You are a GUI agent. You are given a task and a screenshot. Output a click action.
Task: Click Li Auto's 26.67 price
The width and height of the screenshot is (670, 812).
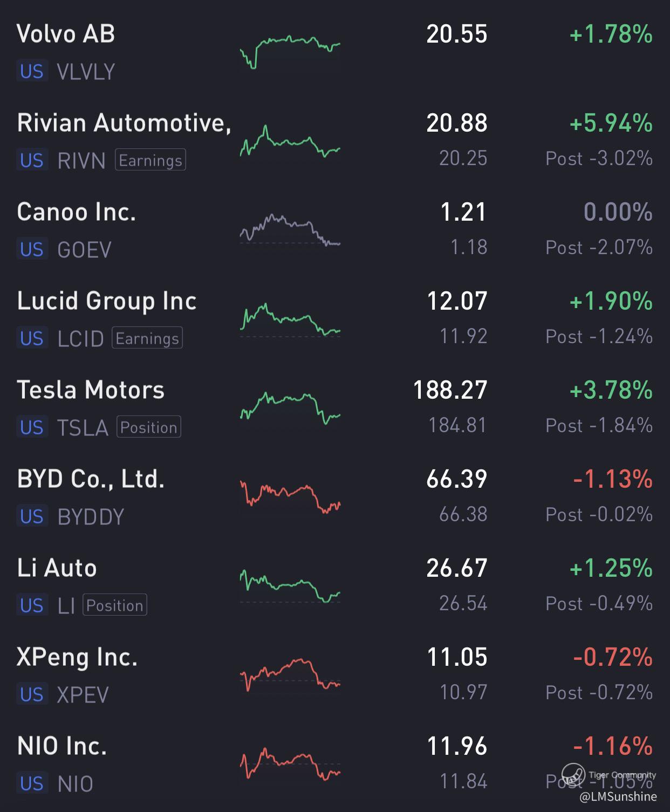tap(456, 568)
